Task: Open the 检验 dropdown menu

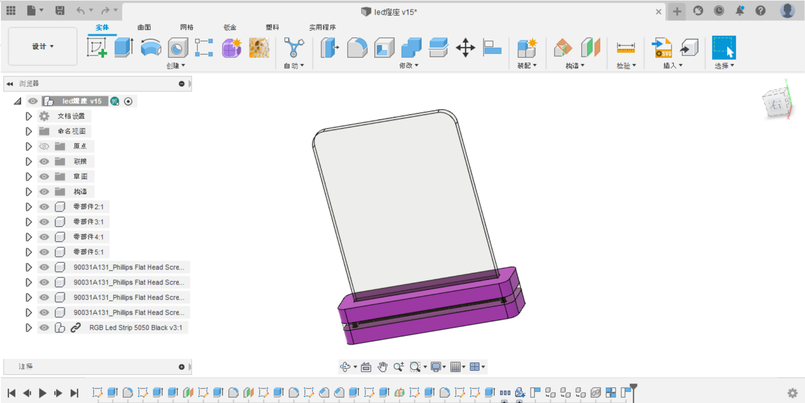Action: [626, 66]
